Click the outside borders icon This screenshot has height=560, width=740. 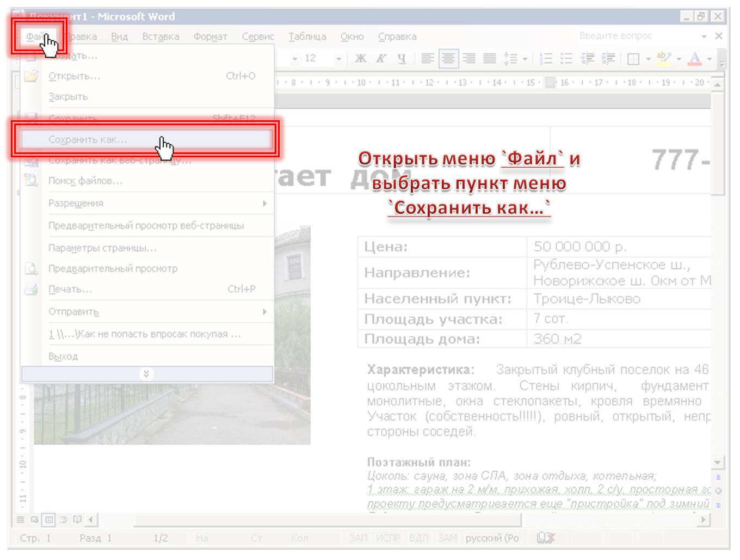coord(633,58)
